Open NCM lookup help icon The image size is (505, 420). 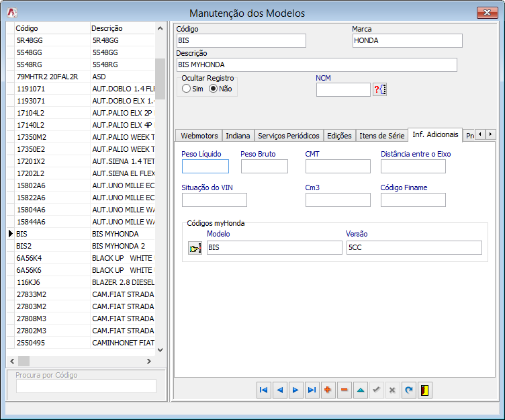(x=380, y=90)
